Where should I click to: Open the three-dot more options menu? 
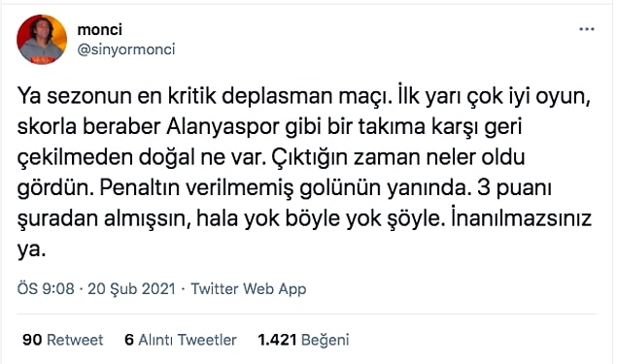tap(586, 29)
